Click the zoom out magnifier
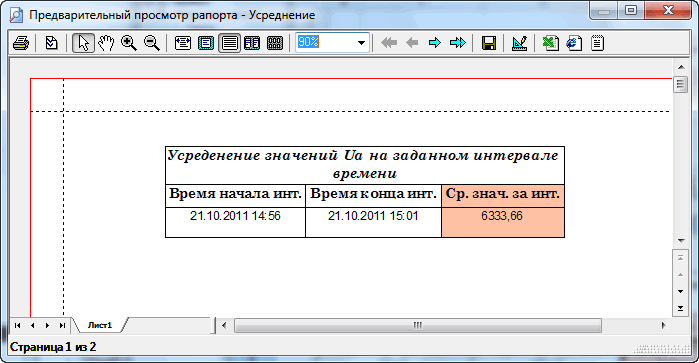Image resolution: width=699 pixels, height=363 pixels. pos(152,43)
